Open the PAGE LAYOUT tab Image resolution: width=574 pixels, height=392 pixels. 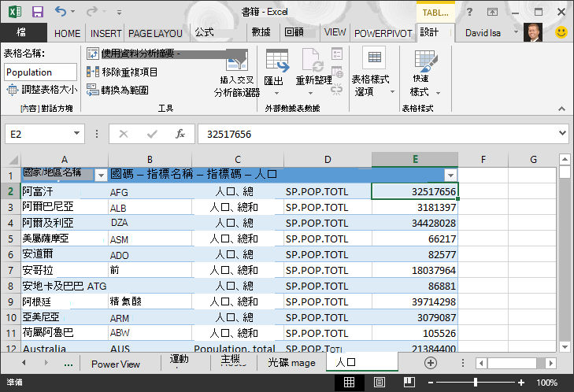pyautogui.click(x=155, y=33)
